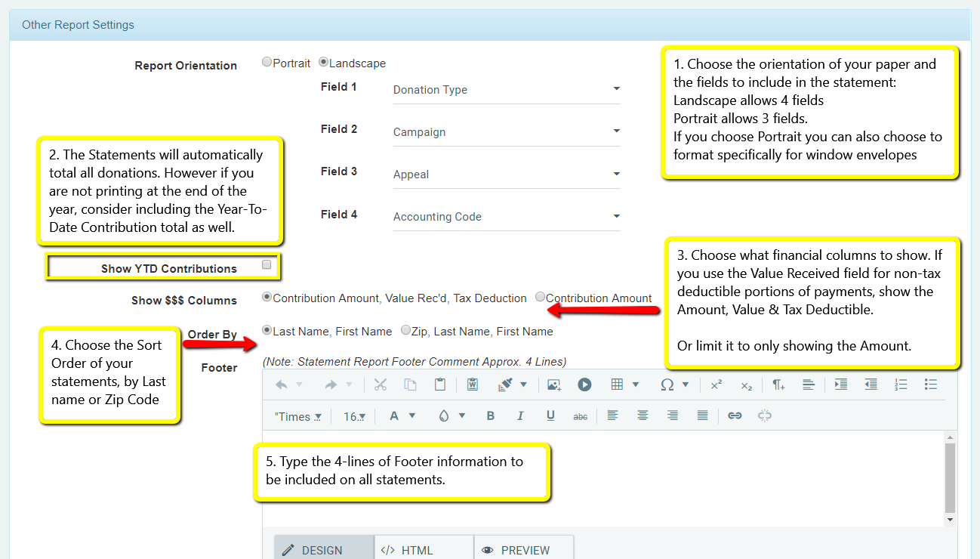This screenshot has width=980, height=559.
Task: Open the insert image tool
Action: click(x=554, y=385)
